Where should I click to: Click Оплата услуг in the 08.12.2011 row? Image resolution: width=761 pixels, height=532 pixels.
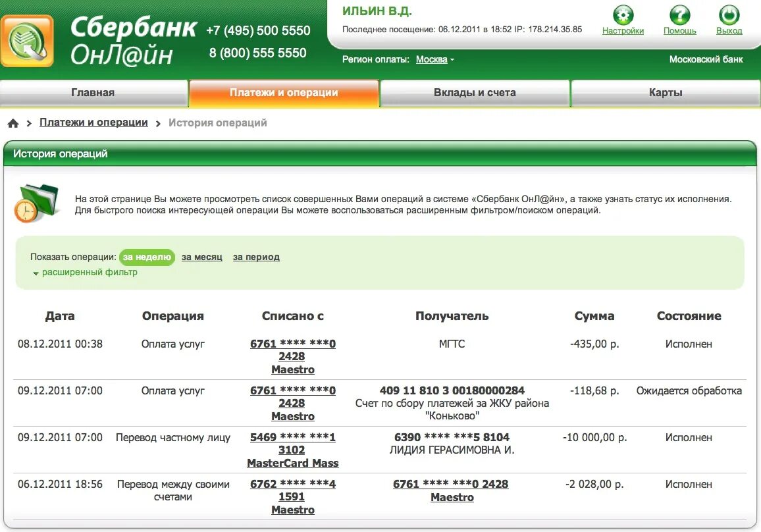[172, 344]
